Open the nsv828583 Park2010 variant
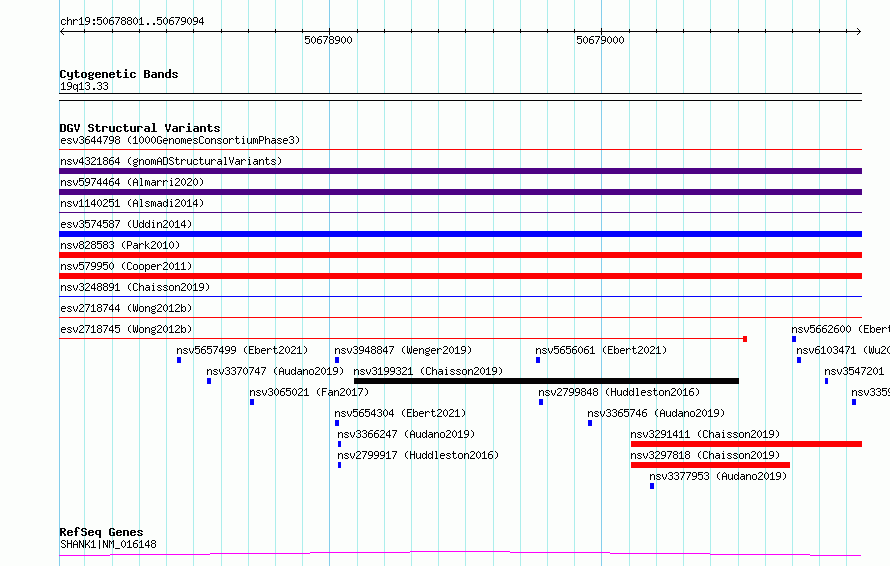This screenshot has height=566, width=890. tap(120, 245)
